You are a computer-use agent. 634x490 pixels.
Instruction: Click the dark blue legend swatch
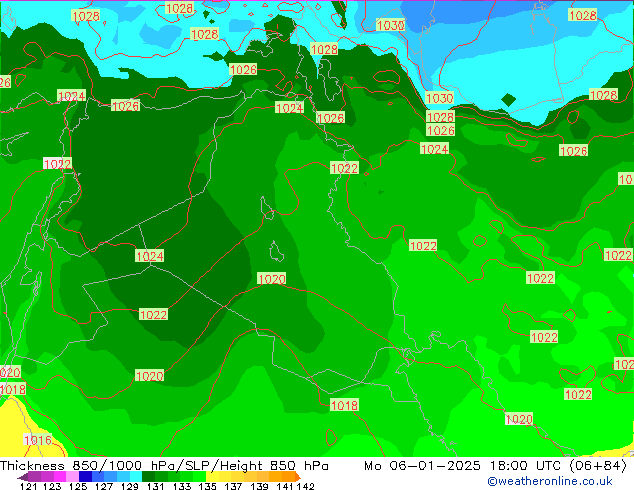coord(85,476)
